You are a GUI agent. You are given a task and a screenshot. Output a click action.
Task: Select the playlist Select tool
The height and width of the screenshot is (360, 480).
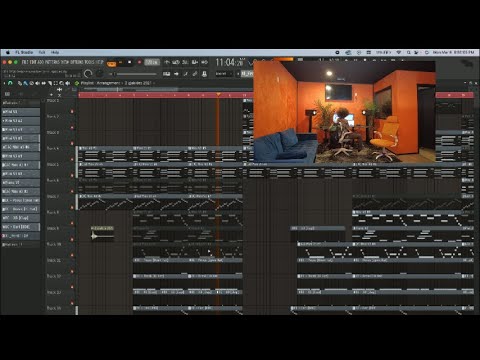pyautogui.click(x=56, y=83)
